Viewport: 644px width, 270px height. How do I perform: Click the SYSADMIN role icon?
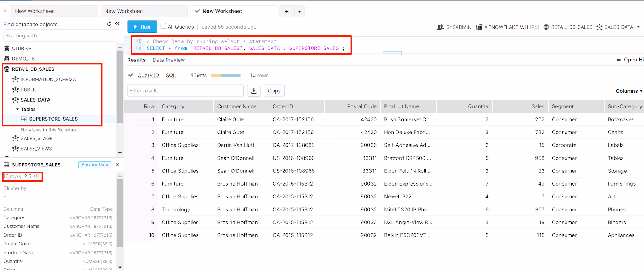click(x=440, y=27)
